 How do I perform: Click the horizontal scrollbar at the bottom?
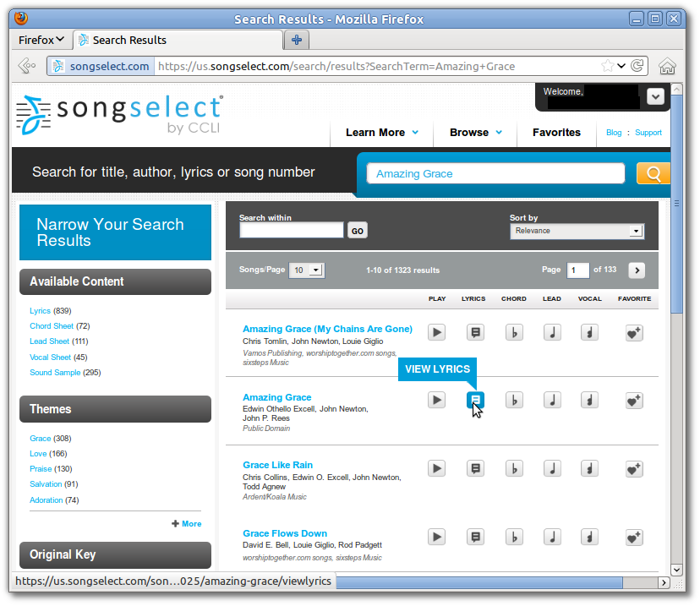[x=479, y=582]
